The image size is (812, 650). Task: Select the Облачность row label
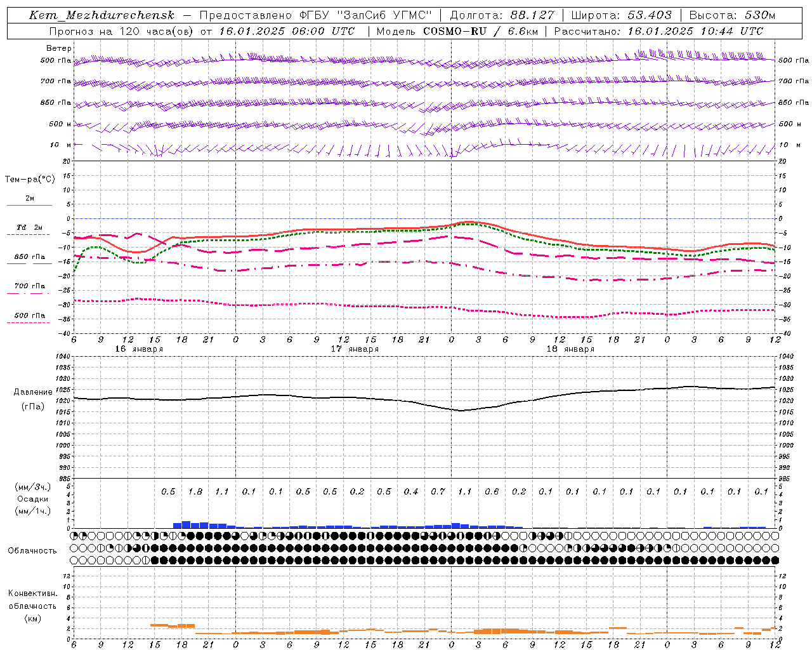click(x=32, y=551)
